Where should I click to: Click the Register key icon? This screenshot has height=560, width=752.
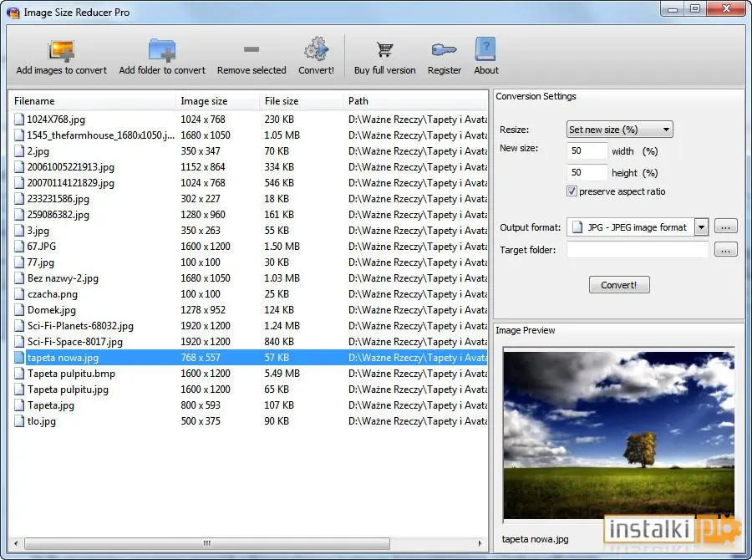click(x=445, y=49)
